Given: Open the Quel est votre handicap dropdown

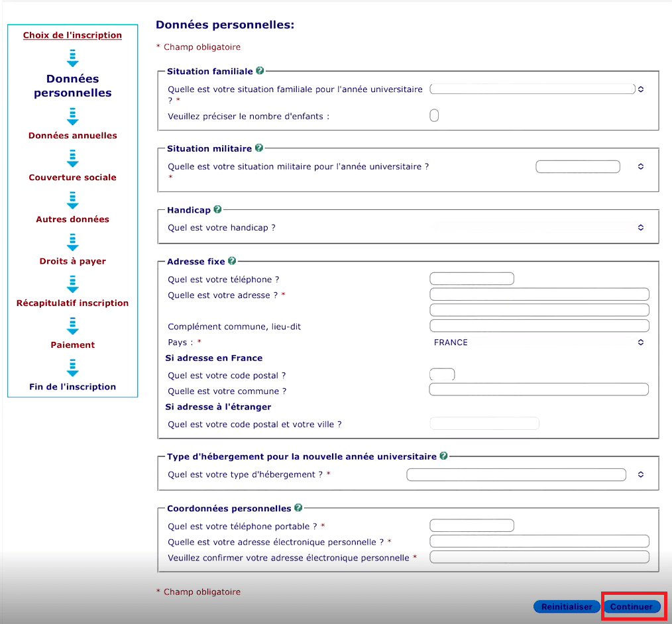Looking at the screenshot, I should coord(537,227).
